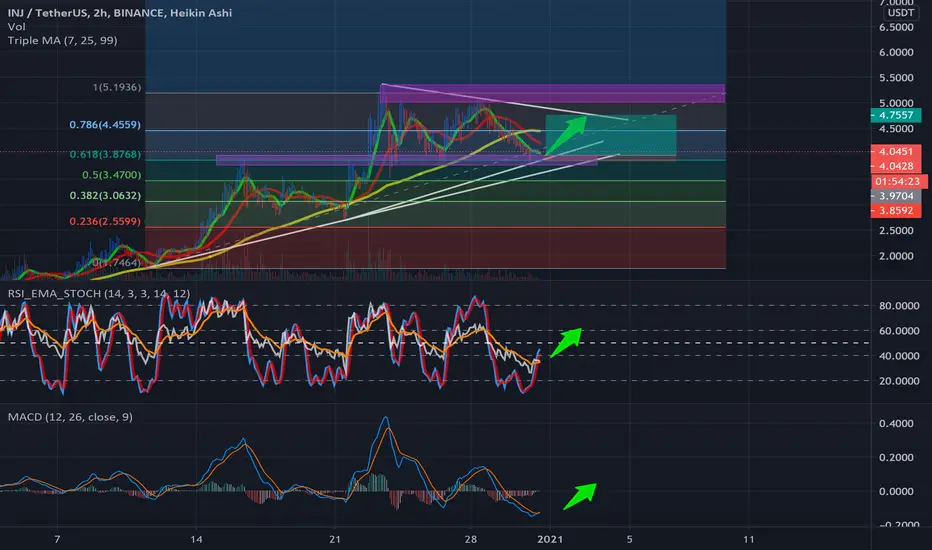
Task: Select the 0.236(2.5599) Fibonacci level label
Action: tap(105, 221)
